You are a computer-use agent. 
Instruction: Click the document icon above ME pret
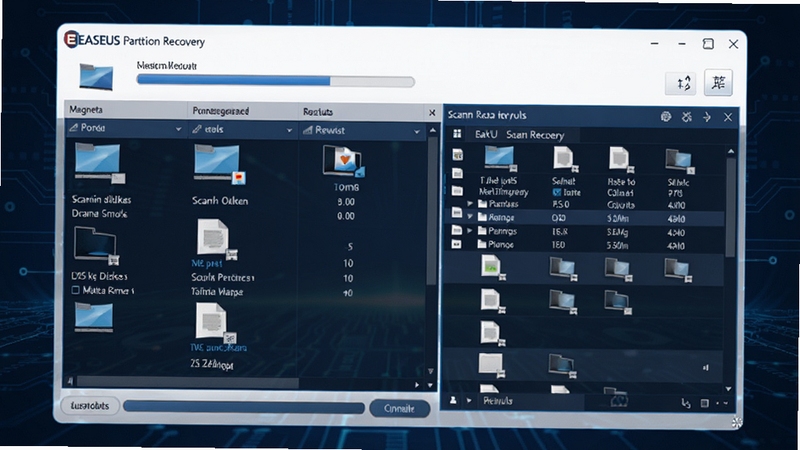click(x=216, y=238)
